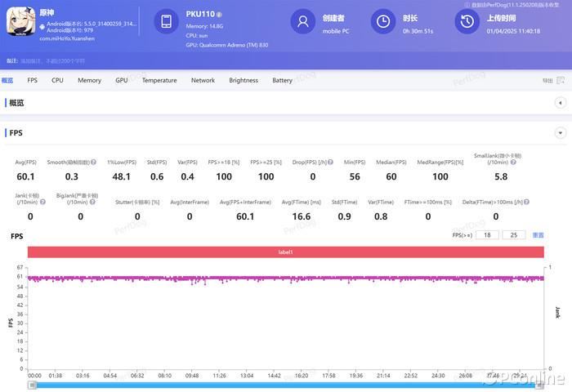Click the FPS threshold field showing 18

coord(487,235)
